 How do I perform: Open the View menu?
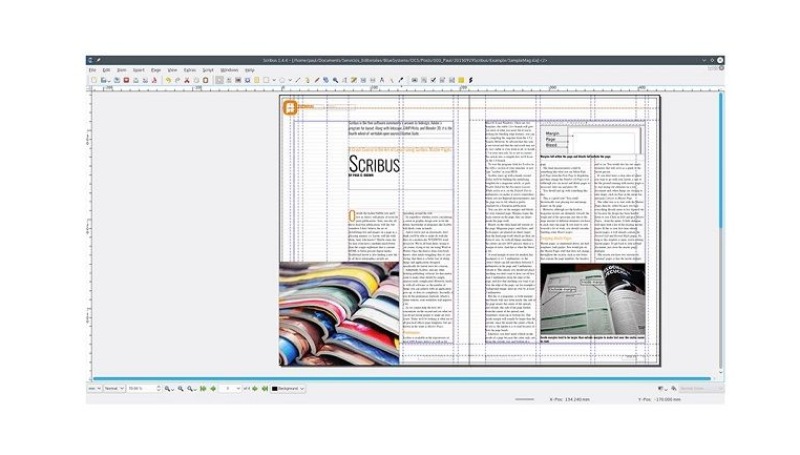point(172,70)
